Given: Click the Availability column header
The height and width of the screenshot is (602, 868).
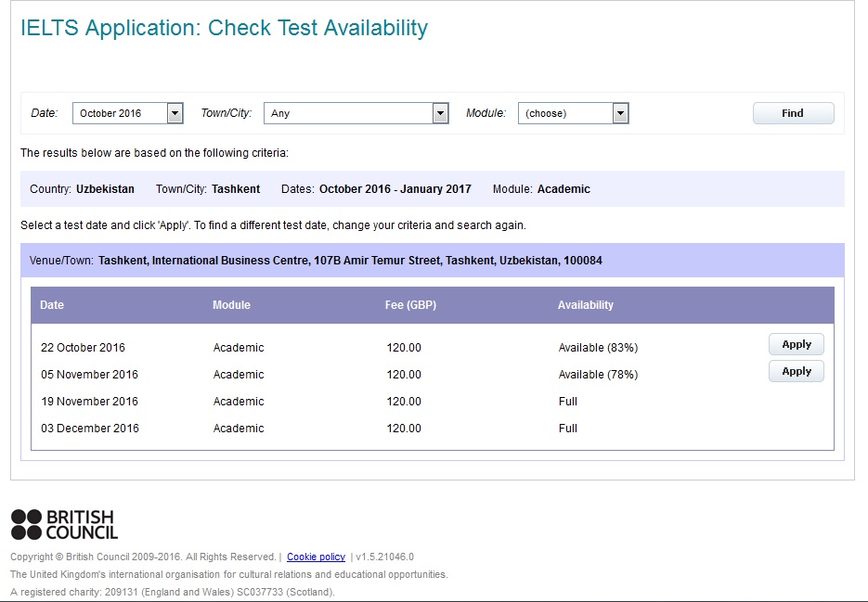Looking at the screenshot, I should [585, 305].
